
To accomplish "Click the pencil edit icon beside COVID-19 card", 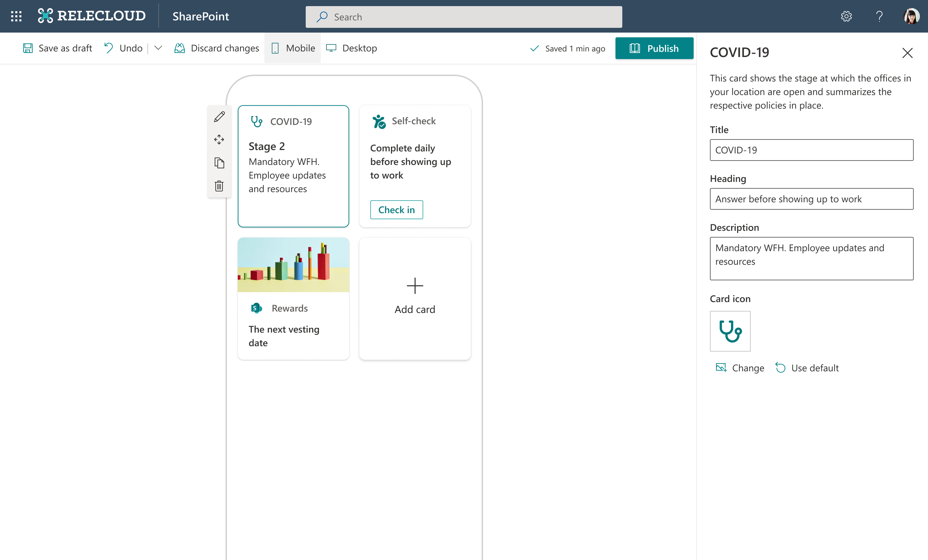I will [219, 117].
